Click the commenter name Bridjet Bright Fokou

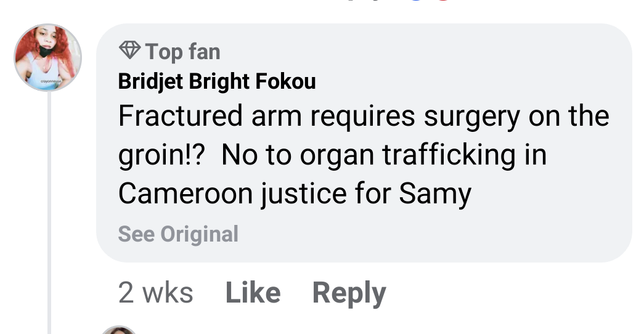pos(216,81)
